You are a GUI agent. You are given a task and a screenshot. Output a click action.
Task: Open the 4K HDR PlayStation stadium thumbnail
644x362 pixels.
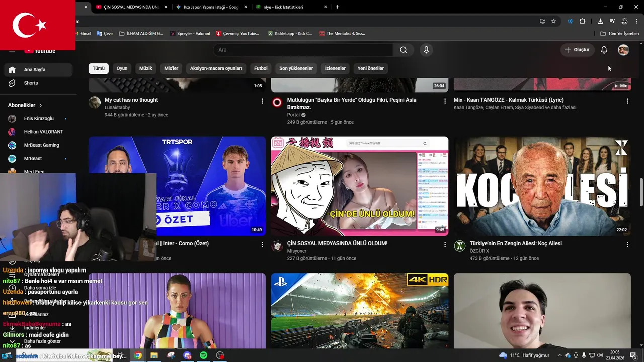pyautogui.click(x=360, y=311)
